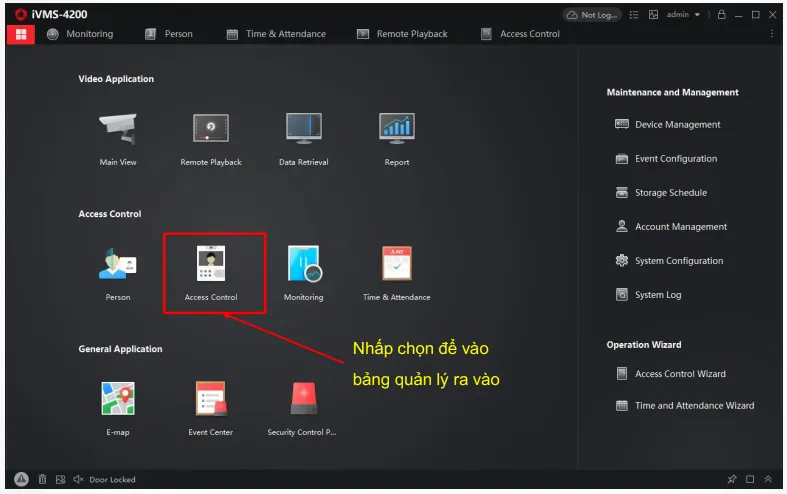Open the three-dot overflow menu on tab bar
The image size is (787, 494).
[x=771, y=34]
